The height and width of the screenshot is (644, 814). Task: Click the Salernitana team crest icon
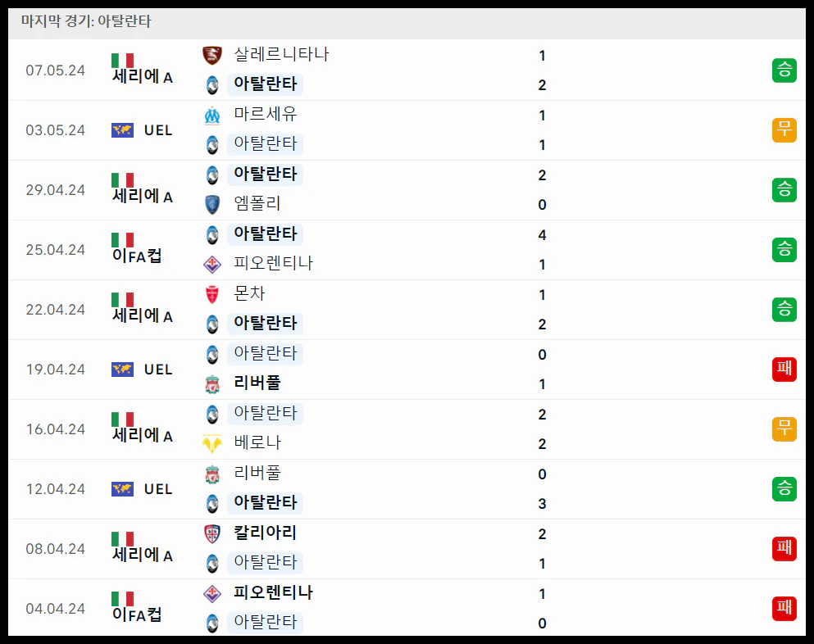211,55
